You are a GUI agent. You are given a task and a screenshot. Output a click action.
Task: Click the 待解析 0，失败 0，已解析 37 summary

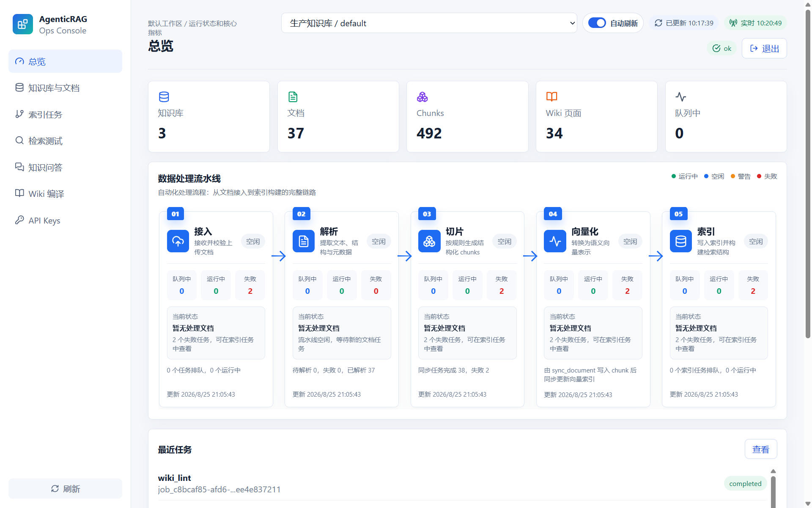click(x=334, y=370)
